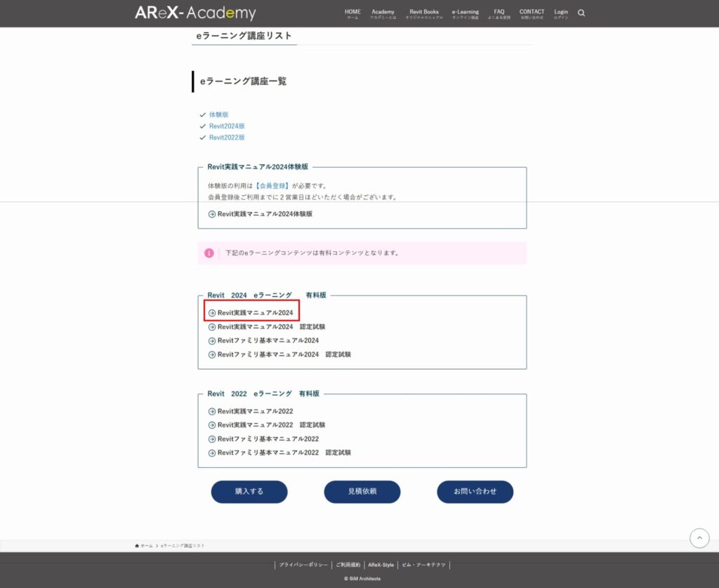This screenshot has width=719, height=588.
Task: Go to Revit Books menu
Action: 424,14
